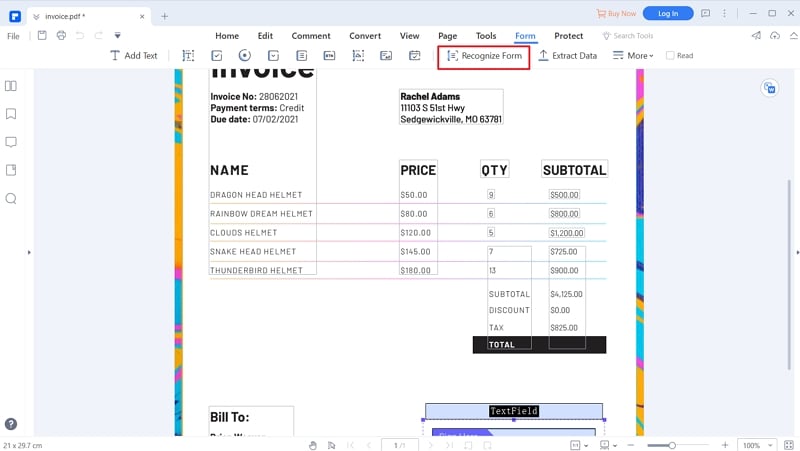Click the translate floating icon
Viewport: 800px width, 451px height.
[x=770, y=88]
